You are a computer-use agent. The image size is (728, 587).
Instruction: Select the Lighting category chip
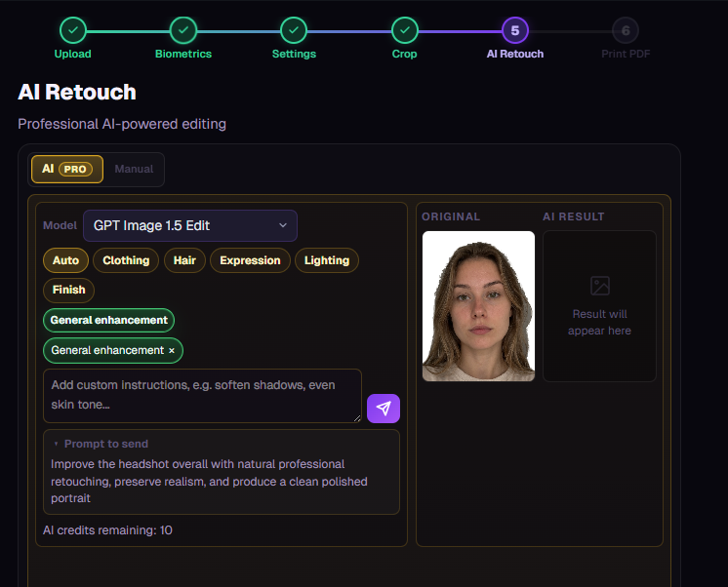click(327, 260)
